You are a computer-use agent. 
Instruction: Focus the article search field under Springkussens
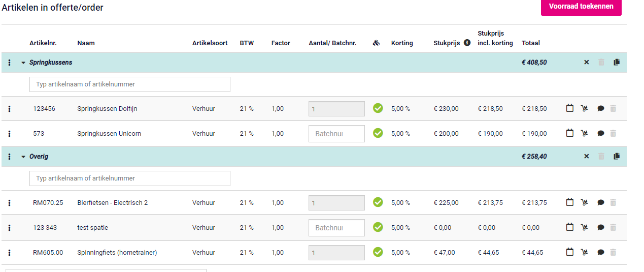coord(130,84)
